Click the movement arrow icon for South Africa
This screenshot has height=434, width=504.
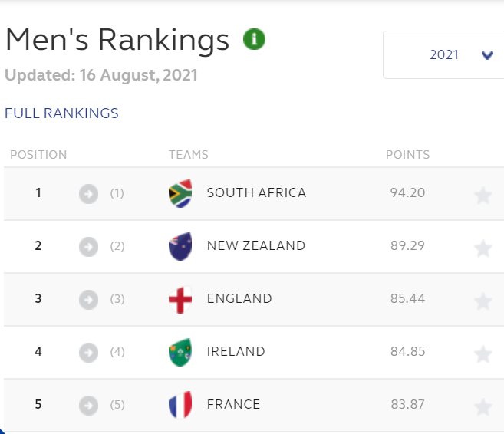[89, 194]
